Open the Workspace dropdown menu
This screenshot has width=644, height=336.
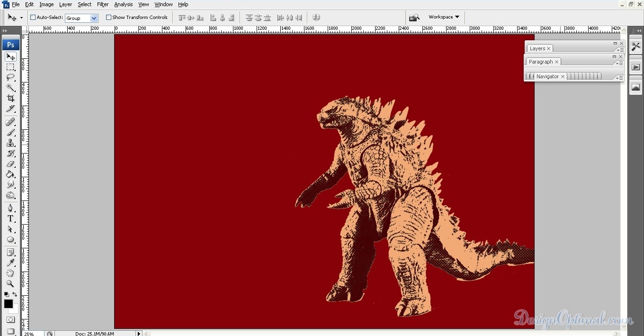coord(444,17)
